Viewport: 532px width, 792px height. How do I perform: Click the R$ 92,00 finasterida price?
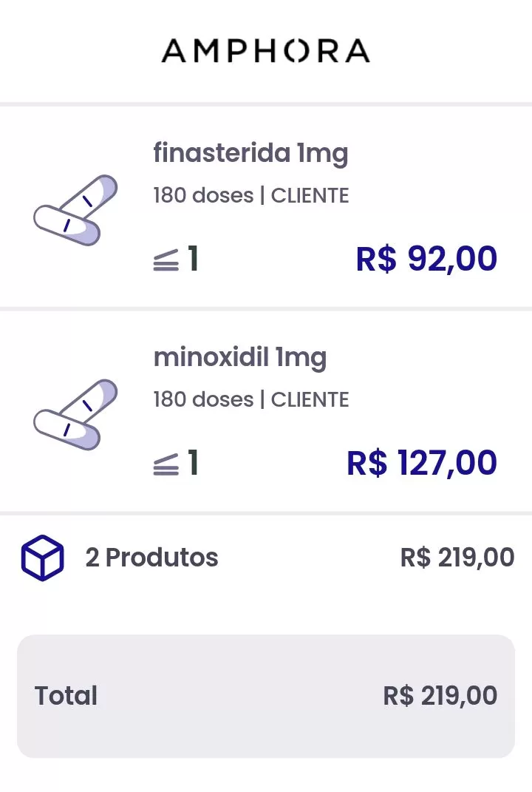pos(426,259)
